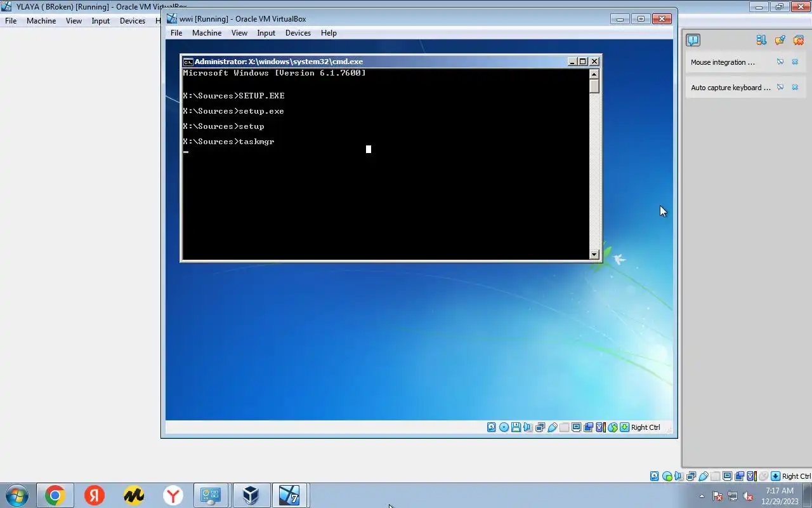Click network adapter icon in wwi status bar
812x508 pixels.
pos(540,427)
